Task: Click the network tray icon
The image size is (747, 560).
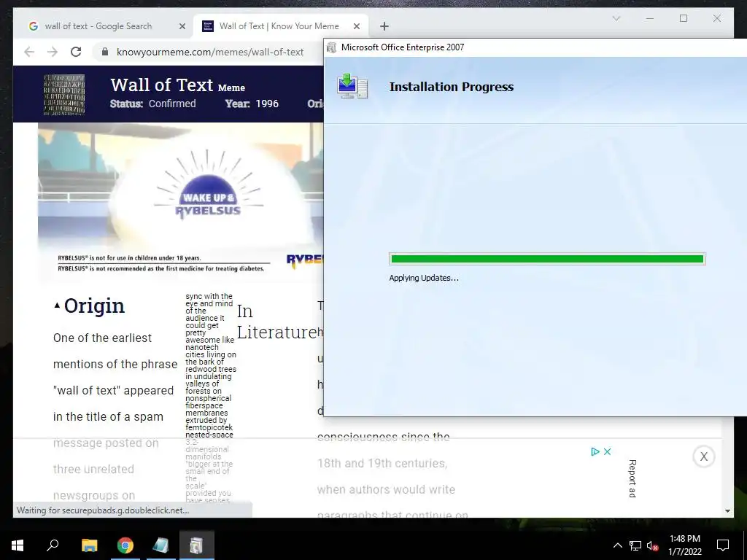Action: (635, 545)
